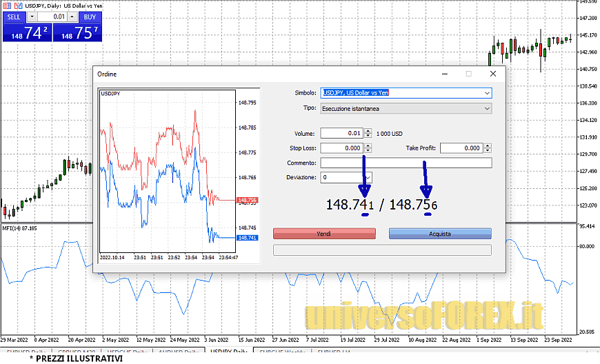The width and height of the screenshot is (600, 364).
Task: Expand the Tipo execution type dropdown
Action: point(488,108)
